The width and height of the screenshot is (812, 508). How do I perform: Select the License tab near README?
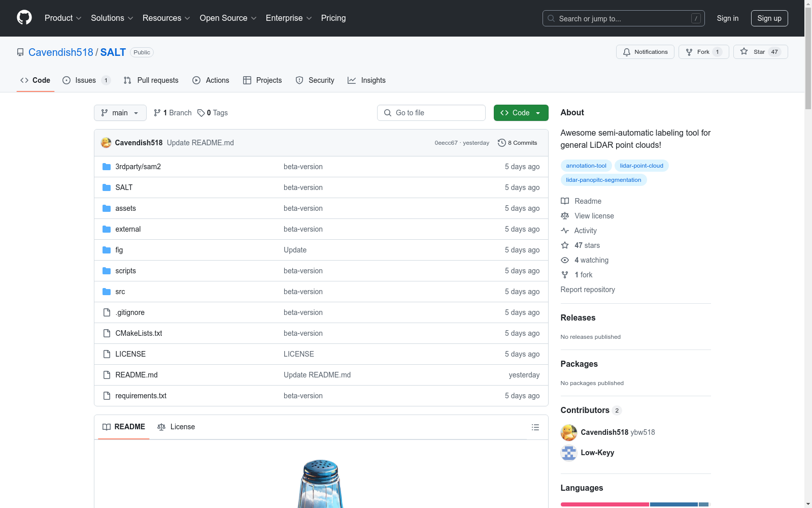tap(176, 427)
